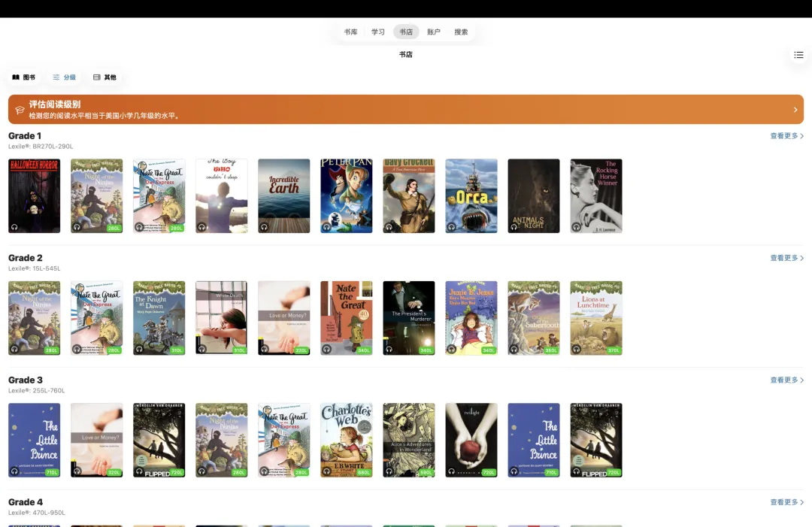The image size is (812, 527).
Task: Click the 680L Lexile badge on Charlotte's Web
Action: [x=364, y=473]
